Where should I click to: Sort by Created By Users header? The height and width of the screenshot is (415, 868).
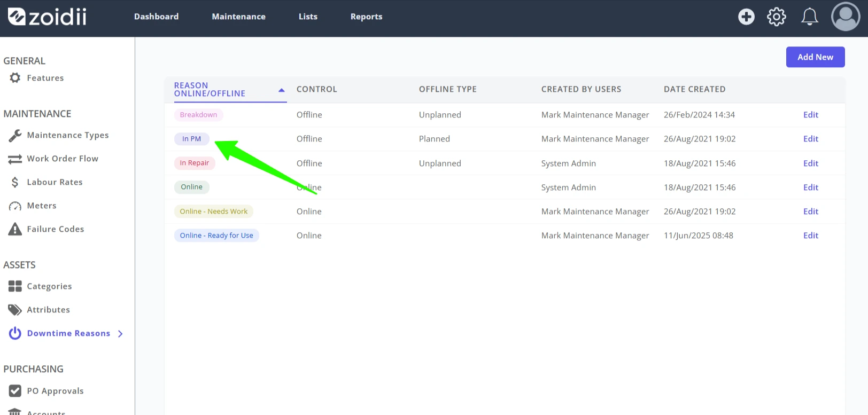(x=582, y=89)
